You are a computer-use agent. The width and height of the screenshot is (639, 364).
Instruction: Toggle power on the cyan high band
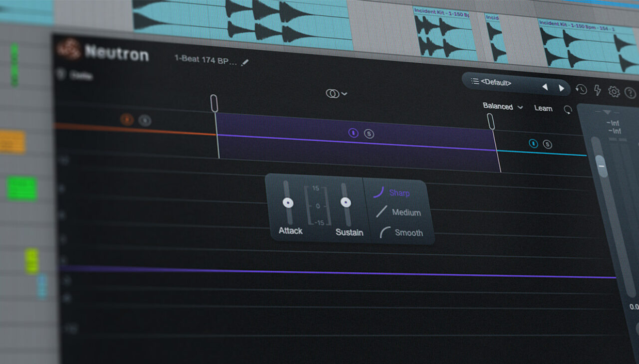(534, 144)
